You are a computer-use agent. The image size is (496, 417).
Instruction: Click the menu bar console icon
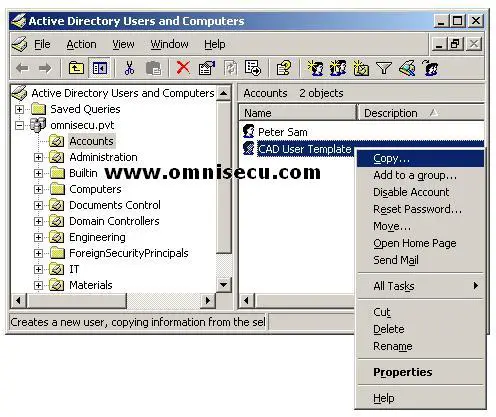click(x=19, y=44)
